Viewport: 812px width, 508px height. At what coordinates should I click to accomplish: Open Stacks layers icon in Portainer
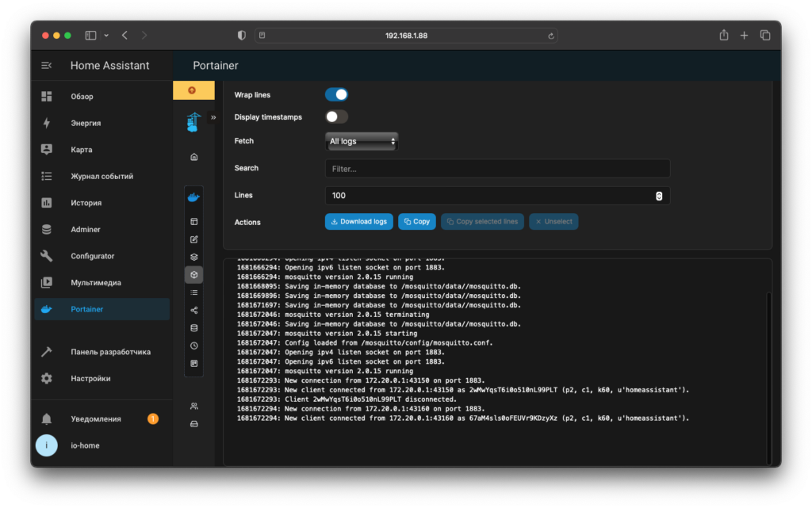point(194,257)
